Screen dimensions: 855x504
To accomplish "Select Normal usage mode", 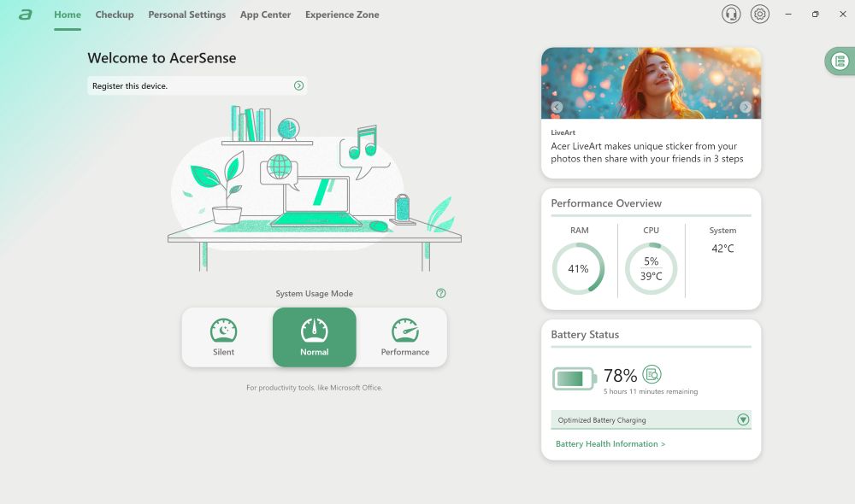I will pyautogui.click(x=314, y=337).
